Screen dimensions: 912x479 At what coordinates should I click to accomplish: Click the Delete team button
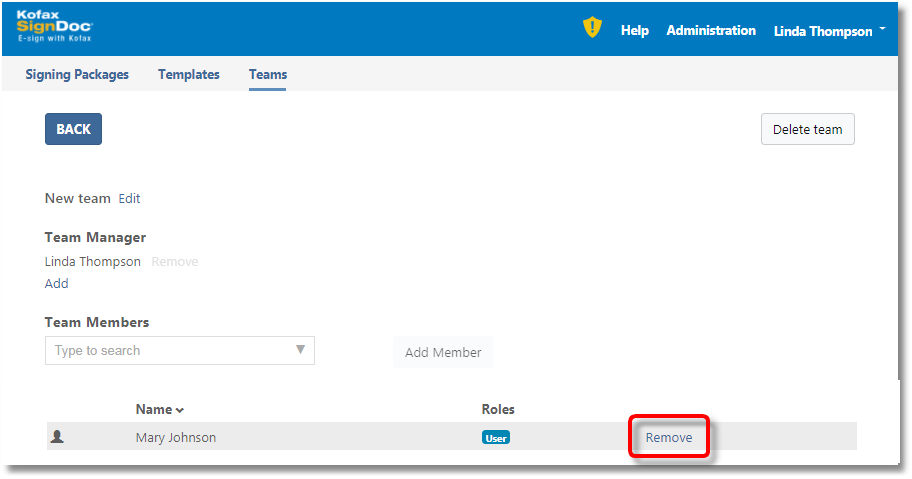pyautogui.click(x=807, y=129)
